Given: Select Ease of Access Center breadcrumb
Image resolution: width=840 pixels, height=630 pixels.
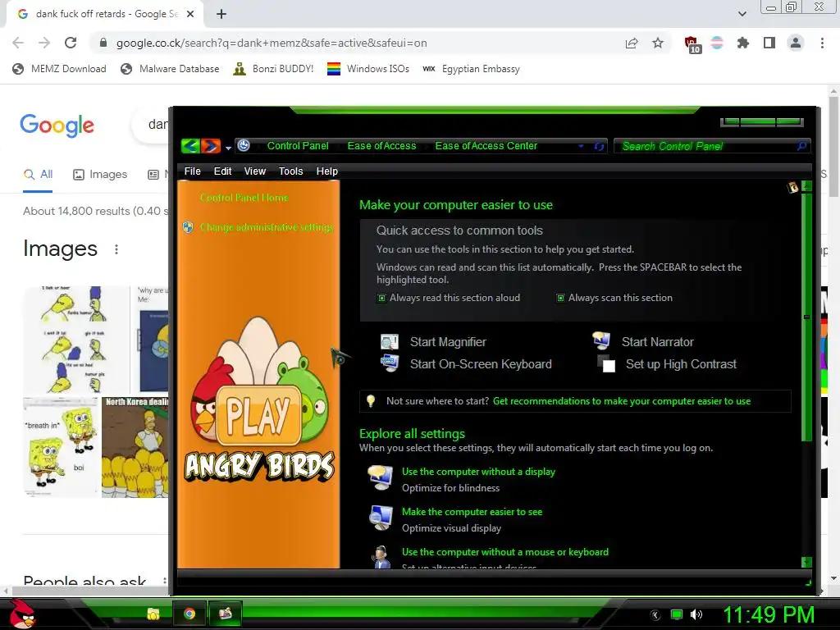Looking at the screenshot, I should pyautogui.click(x=486, y=146).
